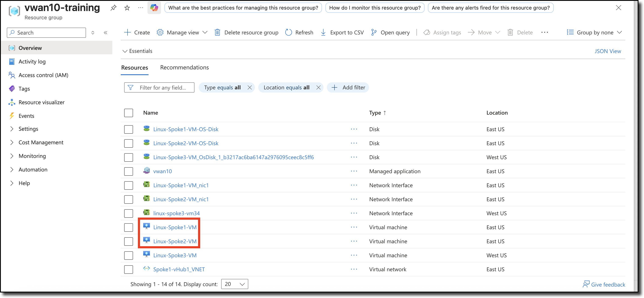The width and height of the screenshot is (644, 298).
Task: Open the Activity log
Action: (x=32, y=61)
